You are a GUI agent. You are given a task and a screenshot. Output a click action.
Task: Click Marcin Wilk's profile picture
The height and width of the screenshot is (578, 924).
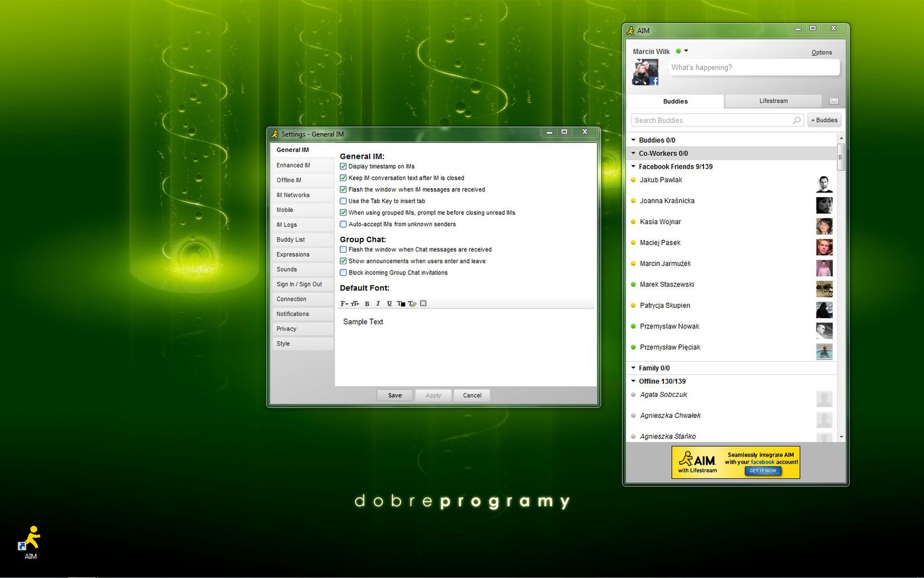click(645, 72)
